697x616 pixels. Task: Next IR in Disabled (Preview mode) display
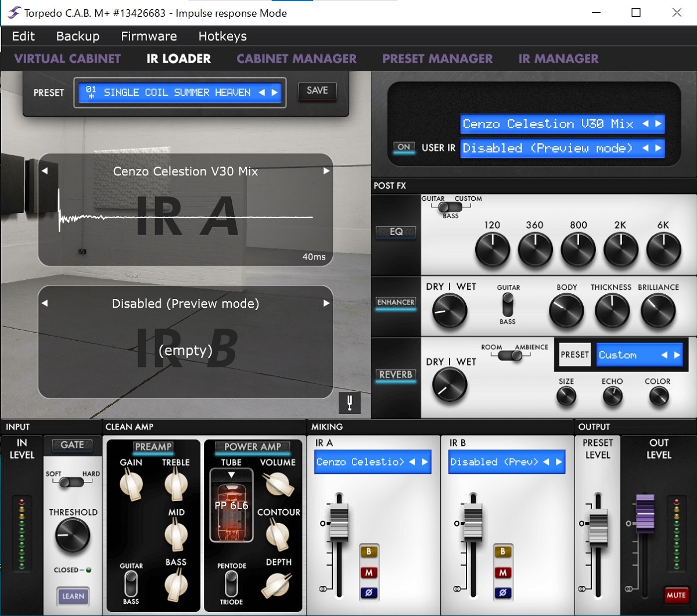[x=658, y=148]
